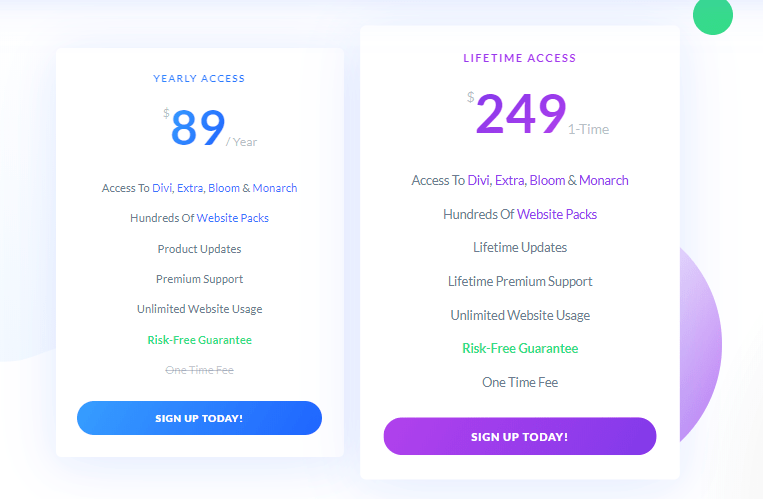
Task: Click the blue Sign Up Today button
Action: (199, 418)
